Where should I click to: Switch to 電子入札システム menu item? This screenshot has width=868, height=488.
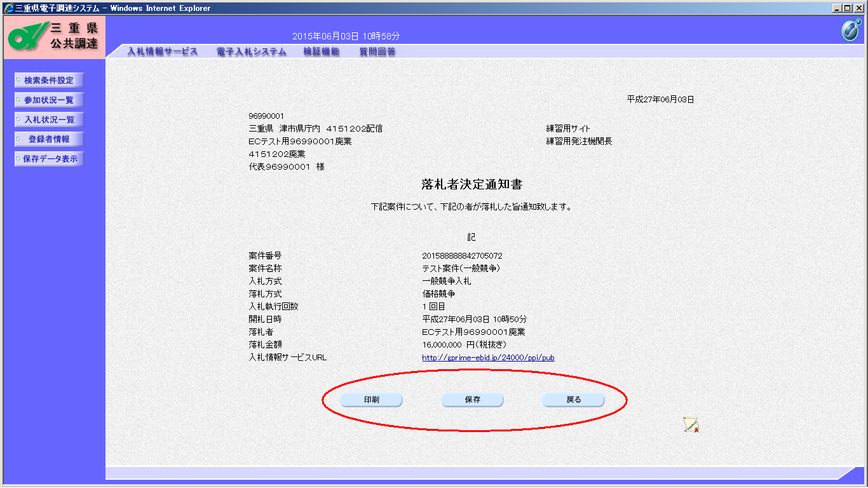pyautogui.click(x=251, y=52)
